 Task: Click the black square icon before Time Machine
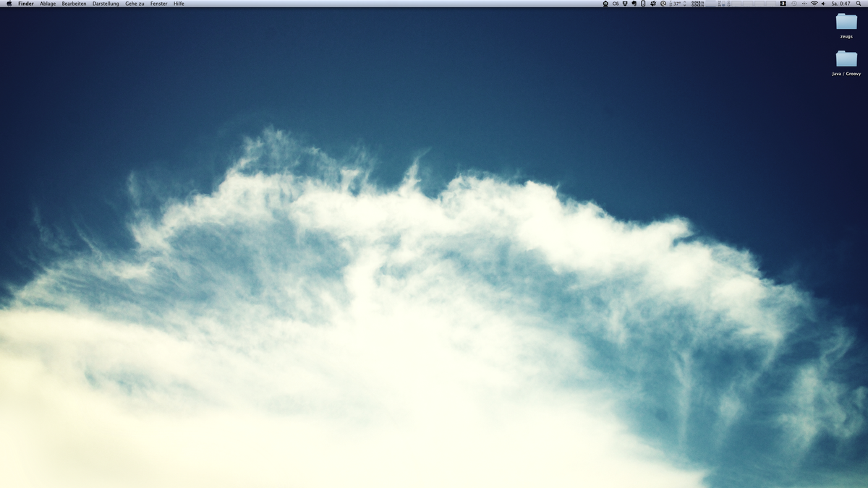pos(783,4)
